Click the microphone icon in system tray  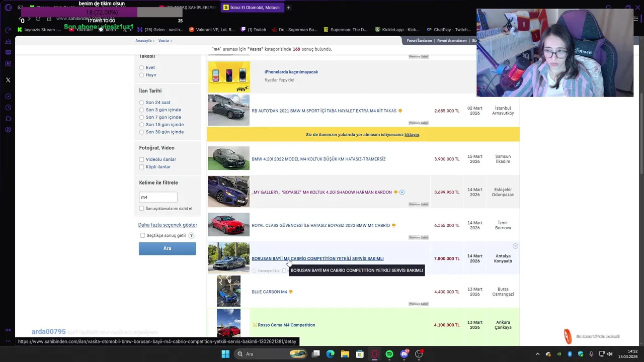point(591,354)
